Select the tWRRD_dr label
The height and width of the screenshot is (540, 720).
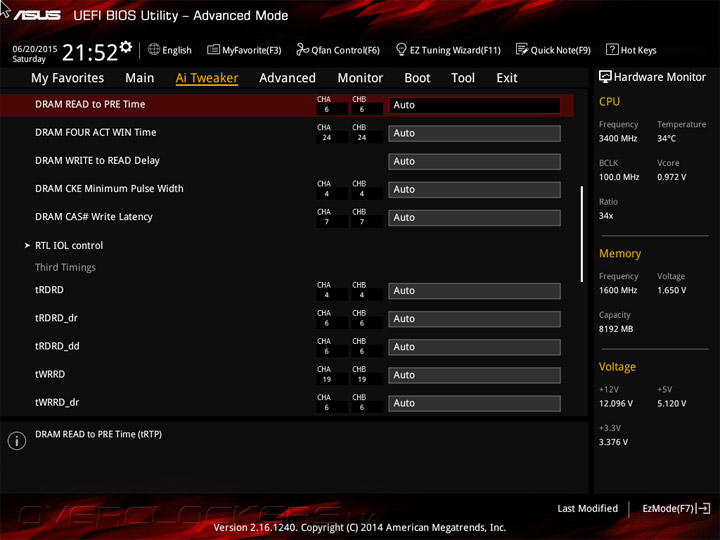click(57, 402)
